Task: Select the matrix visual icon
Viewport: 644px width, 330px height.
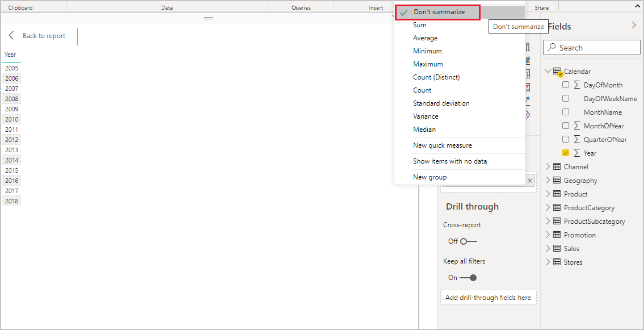Action: (527, 74)
